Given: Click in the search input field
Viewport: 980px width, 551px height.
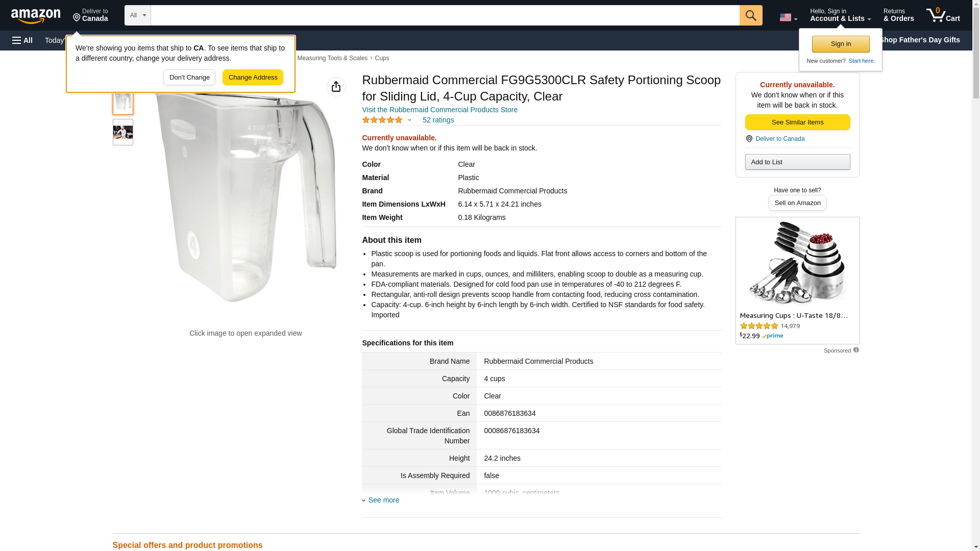Looking at the screenshot, I should 444,15.
